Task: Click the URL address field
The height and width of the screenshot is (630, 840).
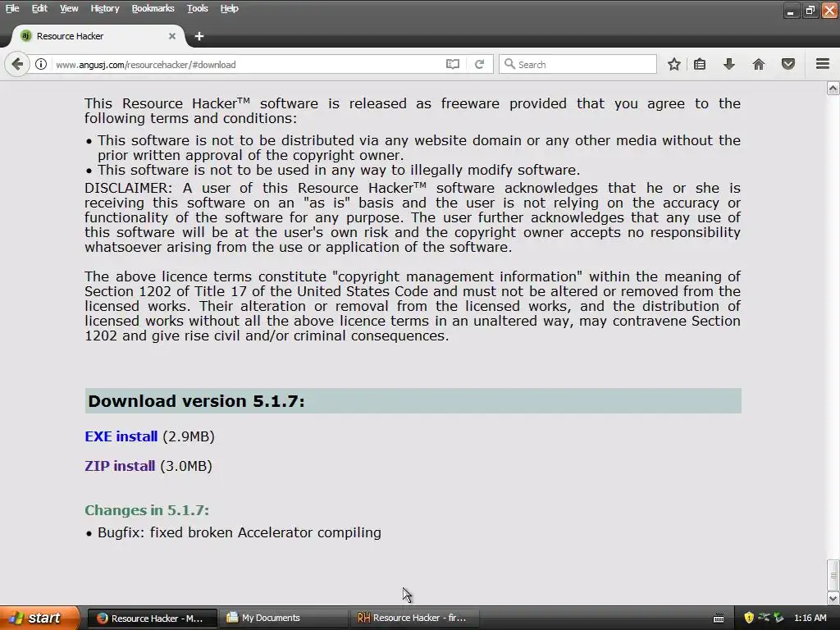Action: pos(246,64)
